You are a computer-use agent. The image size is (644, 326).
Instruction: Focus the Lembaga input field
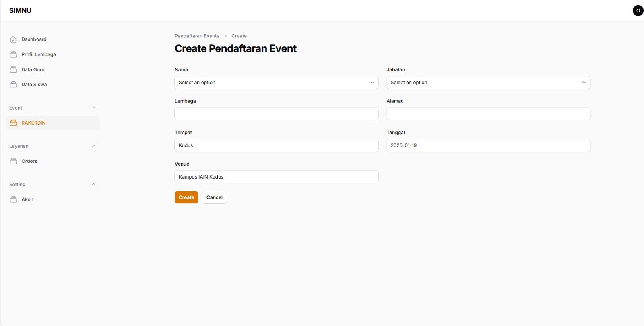click(x=277, y=114)
